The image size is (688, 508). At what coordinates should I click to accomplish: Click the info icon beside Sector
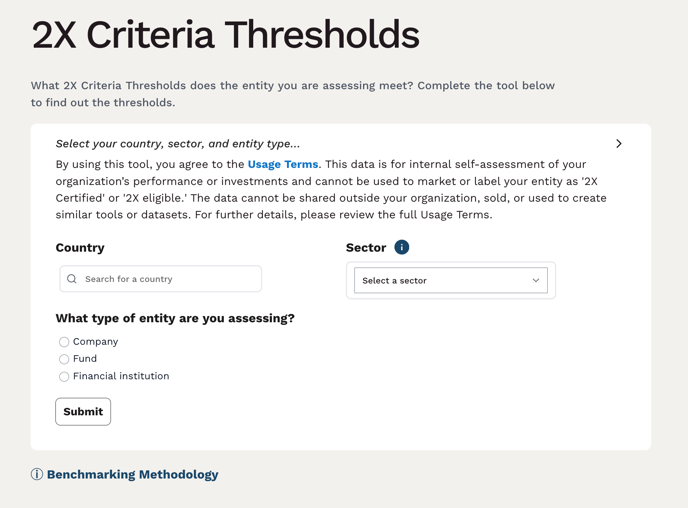[x=402, y=247]
